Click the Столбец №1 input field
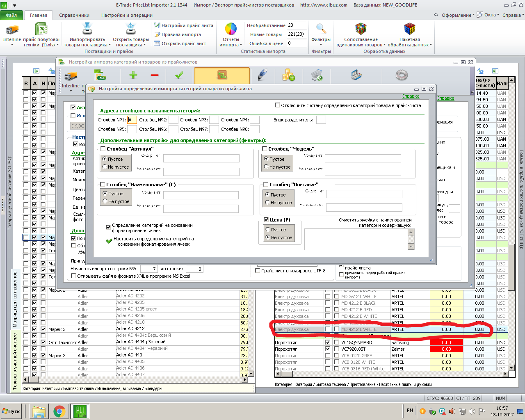This screenshot has width=525, height=420. (132, 120)
